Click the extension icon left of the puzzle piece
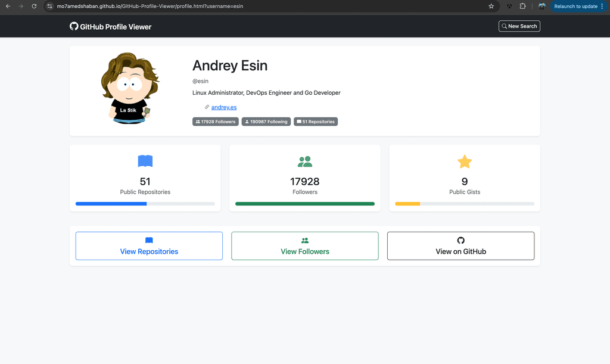 tap(509, 6)
